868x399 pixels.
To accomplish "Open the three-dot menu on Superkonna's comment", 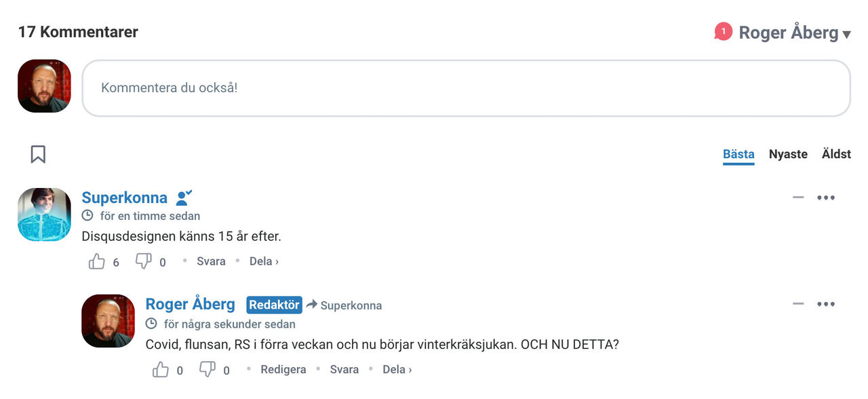I will (x=826, y=197).
